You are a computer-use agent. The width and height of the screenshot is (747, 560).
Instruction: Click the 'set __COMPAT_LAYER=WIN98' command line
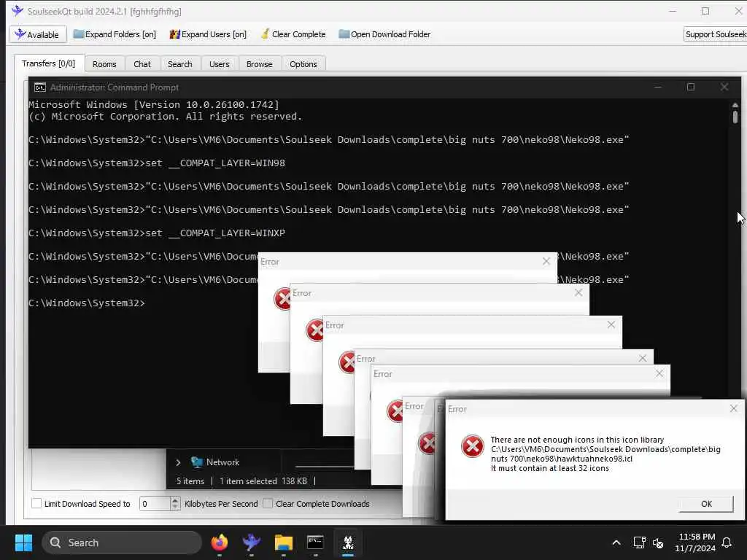point(157,163)
